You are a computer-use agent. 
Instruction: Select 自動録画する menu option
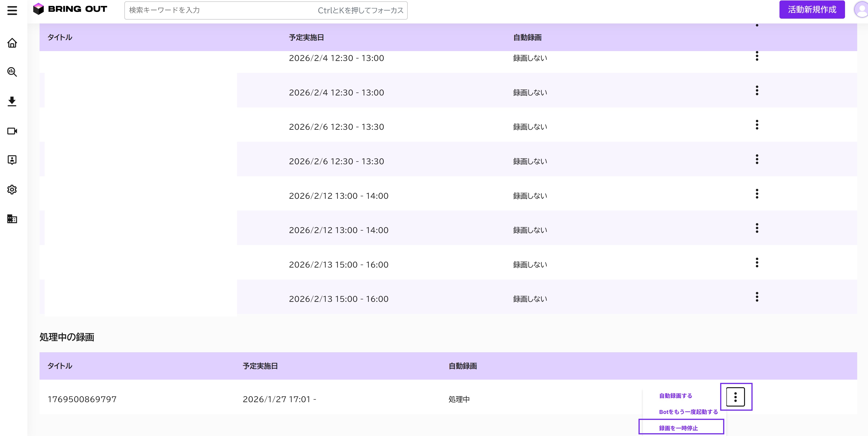click(x=675, y=396)
